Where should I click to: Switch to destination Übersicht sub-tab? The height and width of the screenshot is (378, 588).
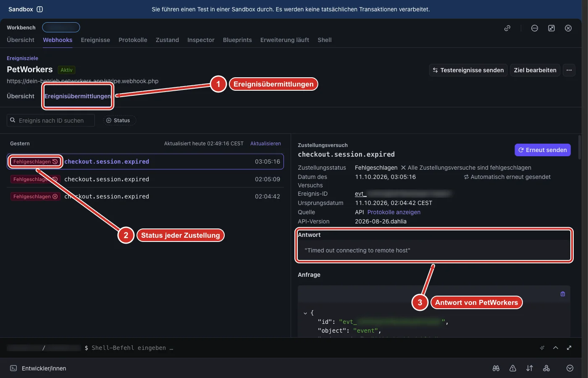coord(21,96)
